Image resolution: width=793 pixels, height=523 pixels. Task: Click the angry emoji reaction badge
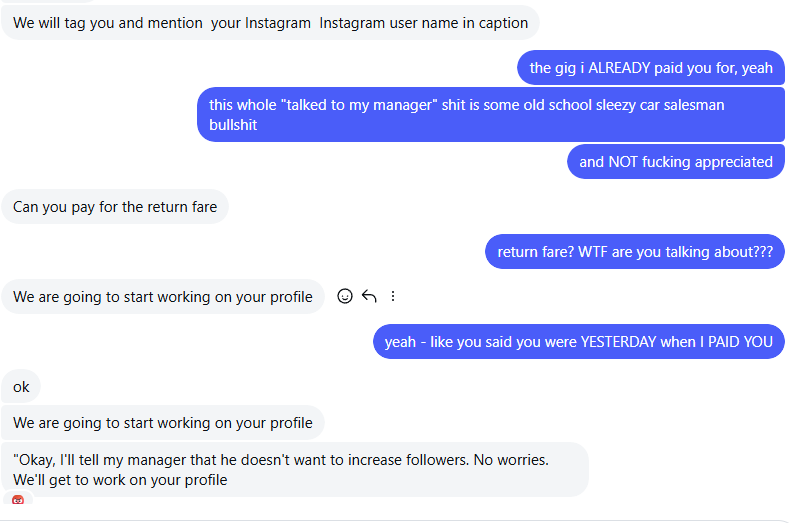(18, 500)
